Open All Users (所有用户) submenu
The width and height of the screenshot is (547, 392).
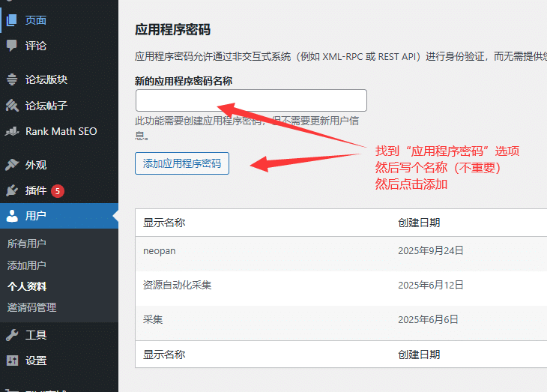click(x=26, y=244)
